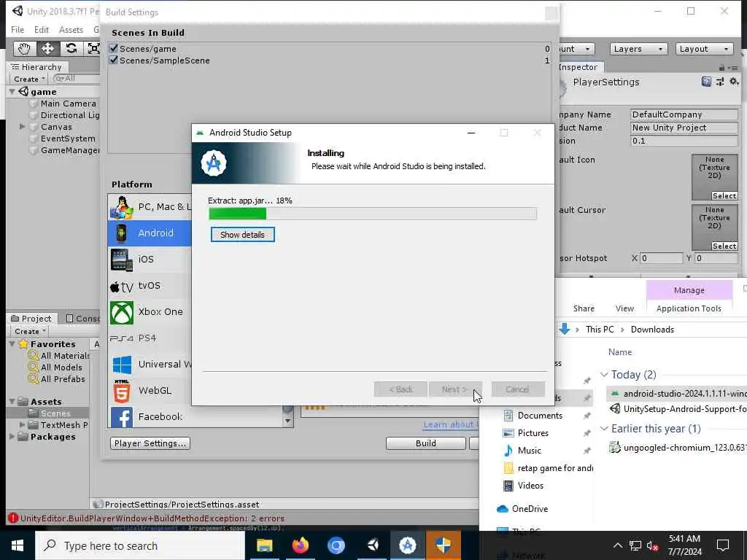Click the Universal Windows Platform icon

(x=122, y=365)
